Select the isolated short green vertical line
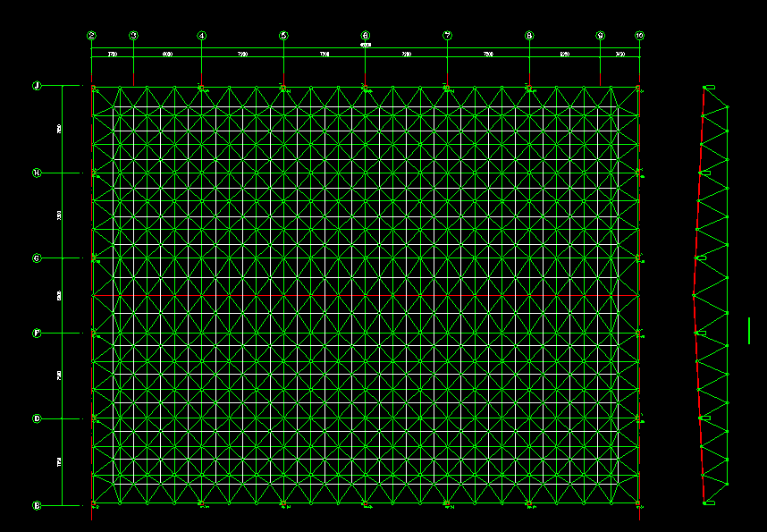This screenshot has height=532, width=767. (x=749, y=330)
